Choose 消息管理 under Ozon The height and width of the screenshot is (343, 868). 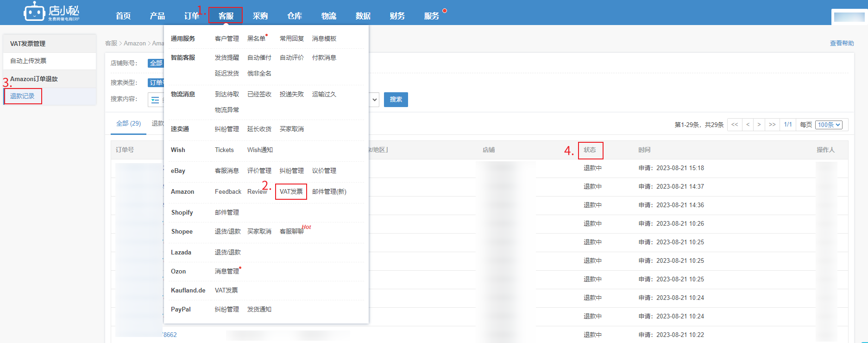[x=227, y=271]
